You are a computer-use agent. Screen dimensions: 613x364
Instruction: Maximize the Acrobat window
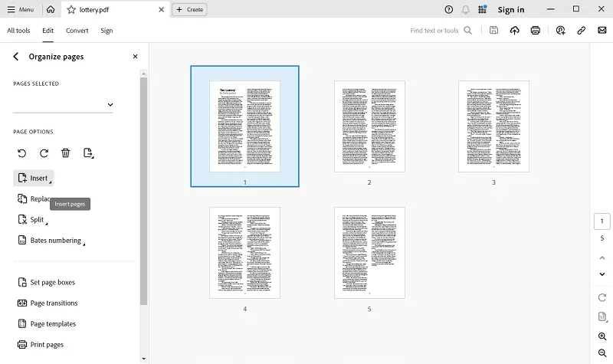coord(576,9)
